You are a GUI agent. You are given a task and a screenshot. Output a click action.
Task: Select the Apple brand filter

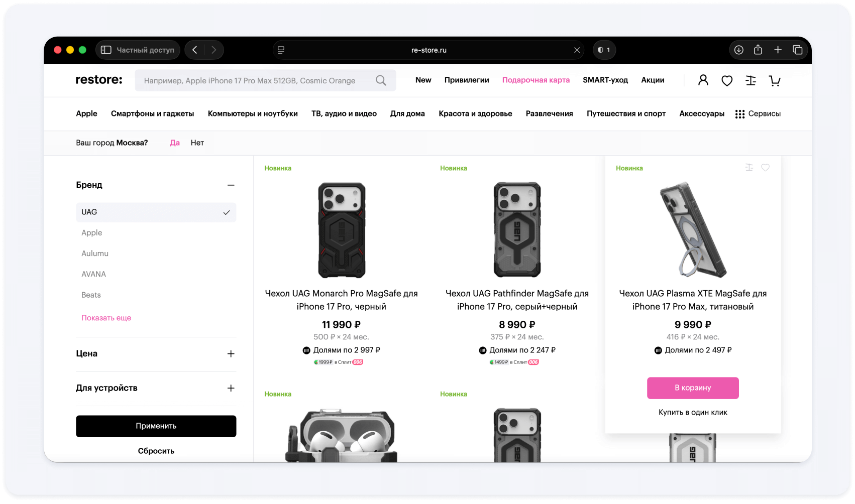(x=92, y=233)
